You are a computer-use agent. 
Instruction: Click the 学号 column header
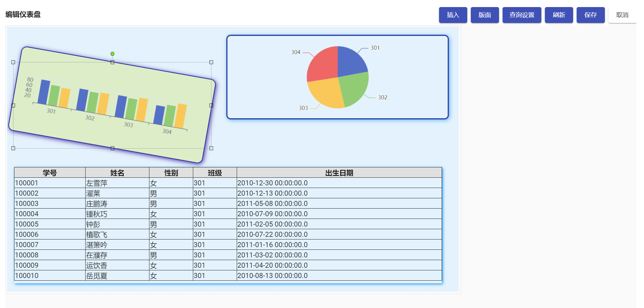[50, 173]
